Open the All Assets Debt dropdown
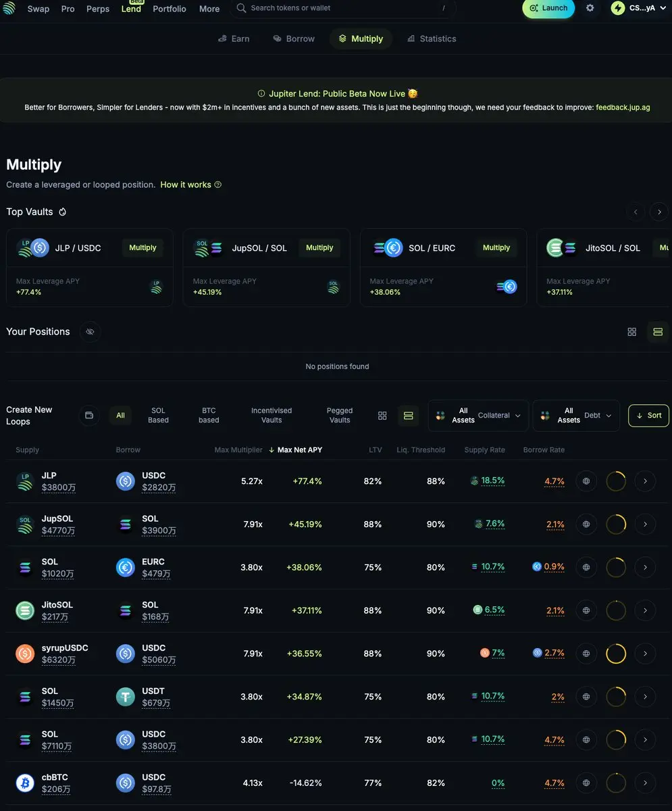 (x=576, y=416)
